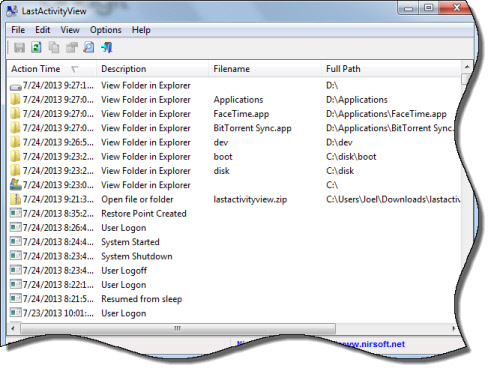
Task: Select the FaceTime.app filename cell
Action: [x=241, y=114]
